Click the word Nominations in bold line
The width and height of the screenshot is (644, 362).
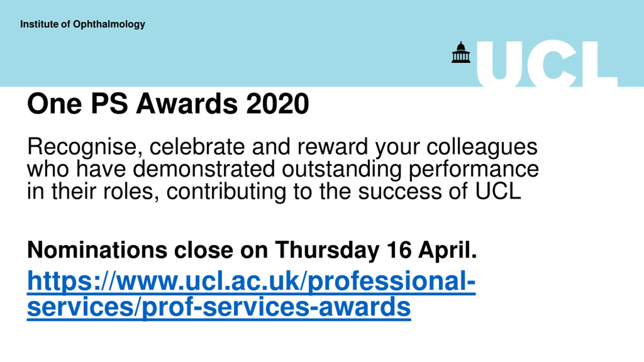[97, 250]
